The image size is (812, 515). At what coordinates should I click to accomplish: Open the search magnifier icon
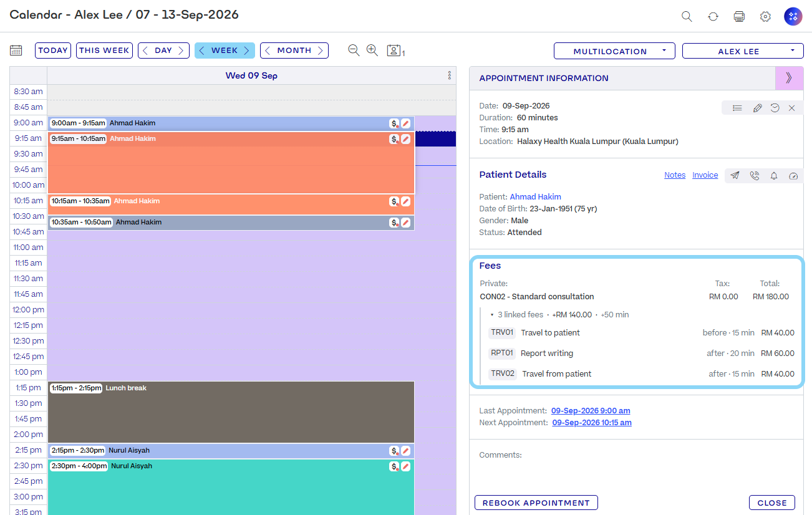[x=687, y=17]
